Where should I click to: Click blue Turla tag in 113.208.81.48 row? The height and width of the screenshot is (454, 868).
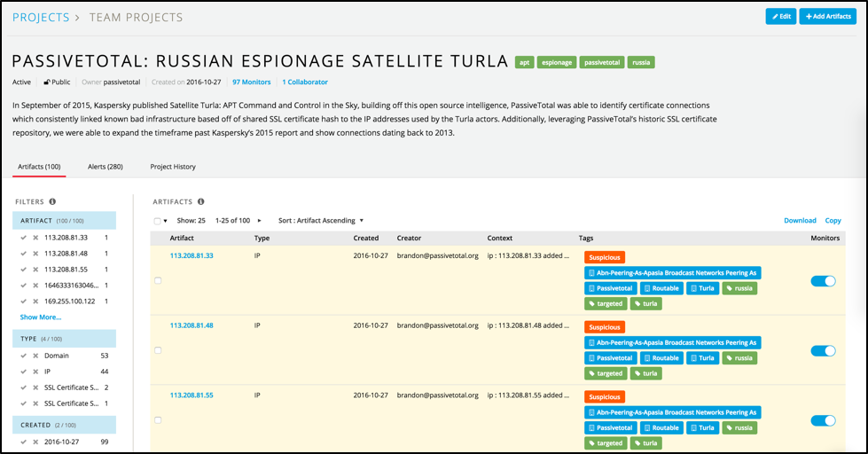tap(702, 358)
